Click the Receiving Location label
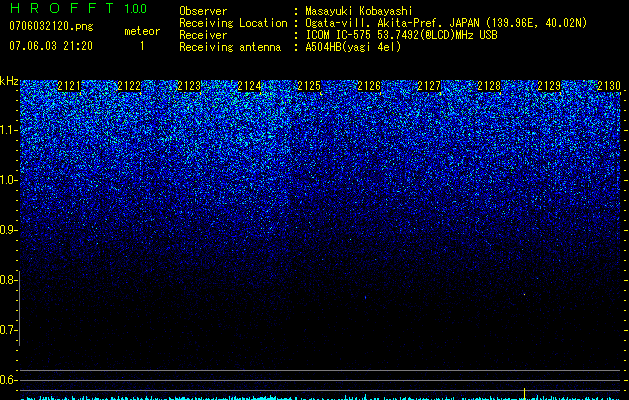The width and height of the screenshot is (629, 400). pyautogui.click(x=233, y=23)
